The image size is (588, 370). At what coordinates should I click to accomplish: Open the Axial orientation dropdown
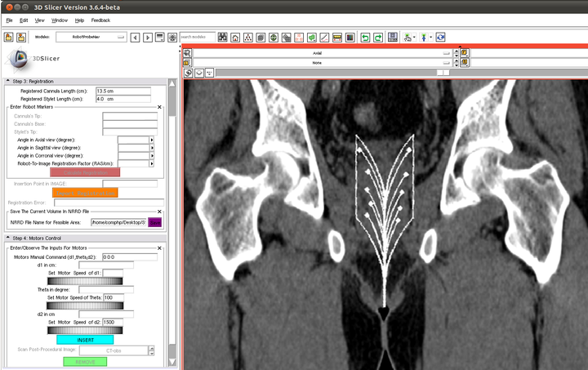pyautogui.click(x=323, y=53)
